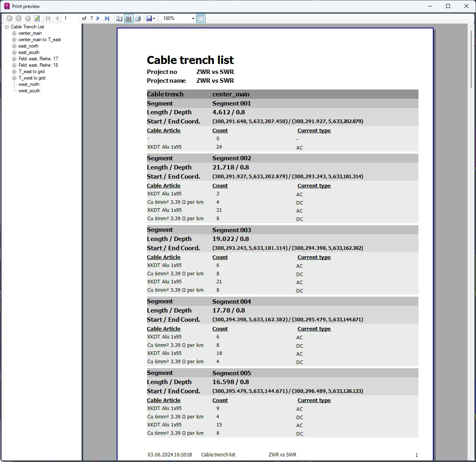Click the current page number field

70,18
